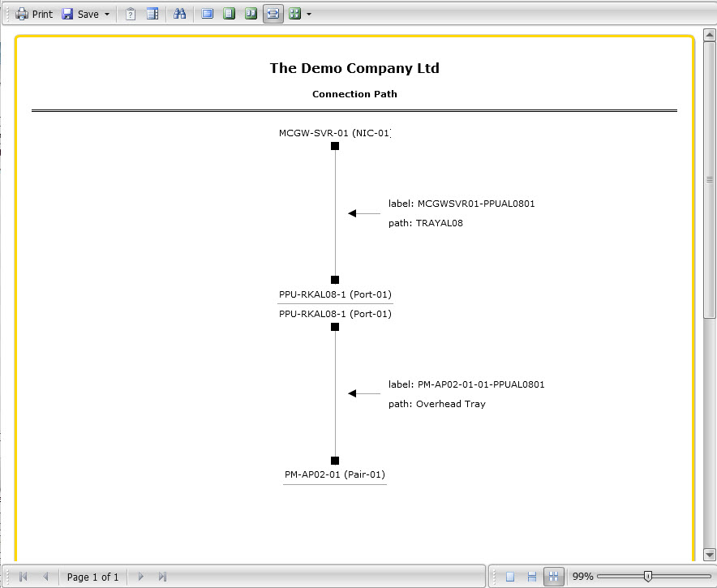Open the Save dropdown arrow
Viewport: 717px width, 588px height.
tap(107, 15)
